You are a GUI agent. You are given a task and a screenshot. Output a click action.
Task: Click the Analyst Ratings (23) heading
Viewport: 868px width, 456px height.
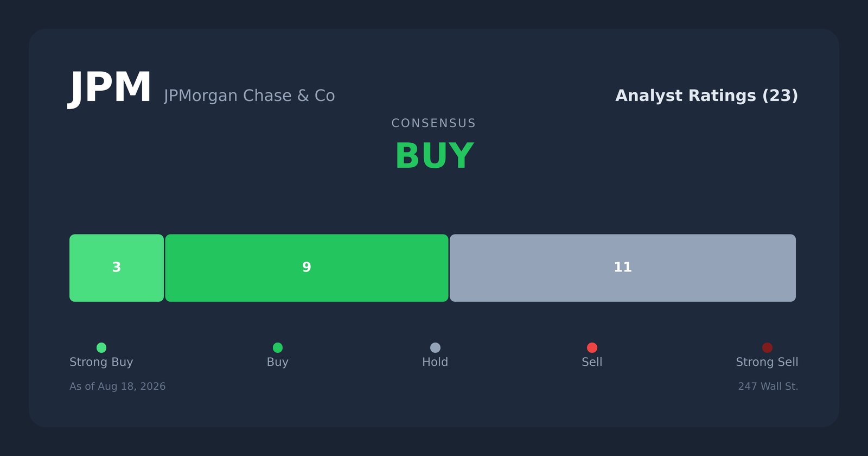coord(706,96)
